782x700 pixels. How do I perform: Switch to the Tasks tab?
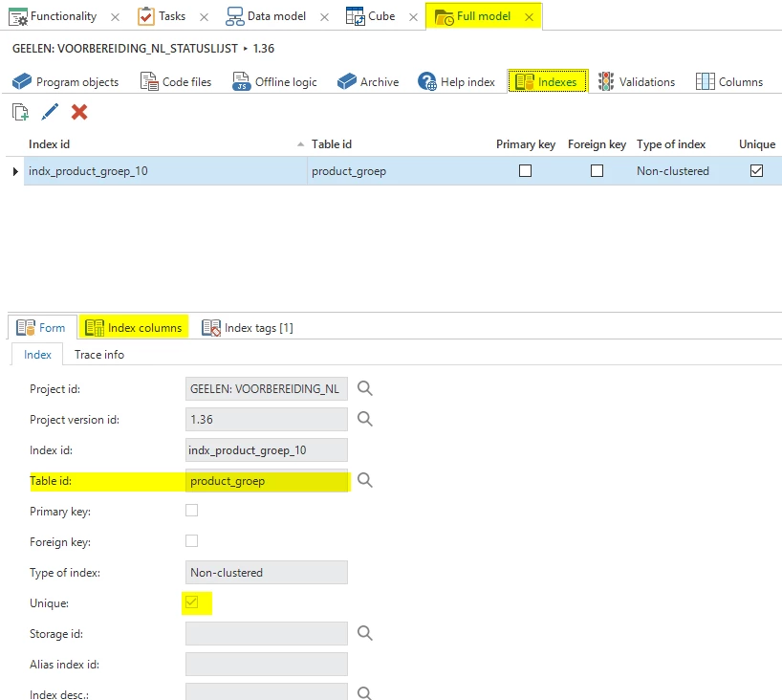[x=162, y=16]
